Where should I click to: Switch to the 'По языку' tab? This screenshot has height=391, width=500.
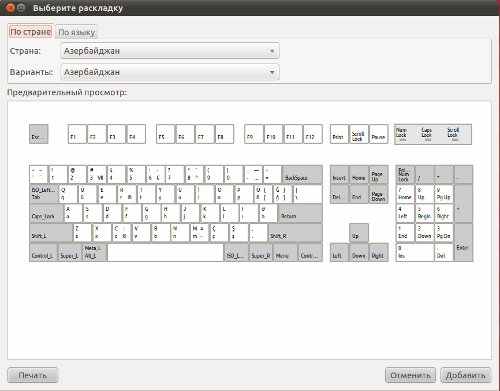[x=77, y=32]
